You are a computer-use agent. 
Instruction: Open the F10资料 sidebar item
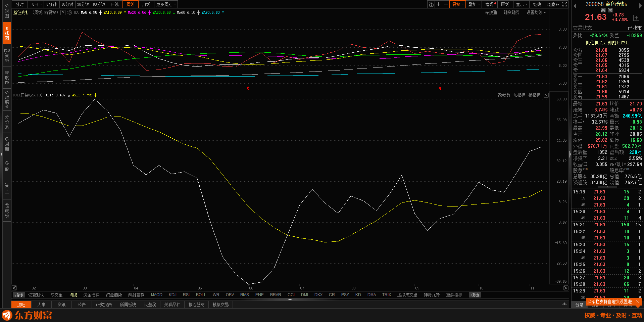point(7,55)
